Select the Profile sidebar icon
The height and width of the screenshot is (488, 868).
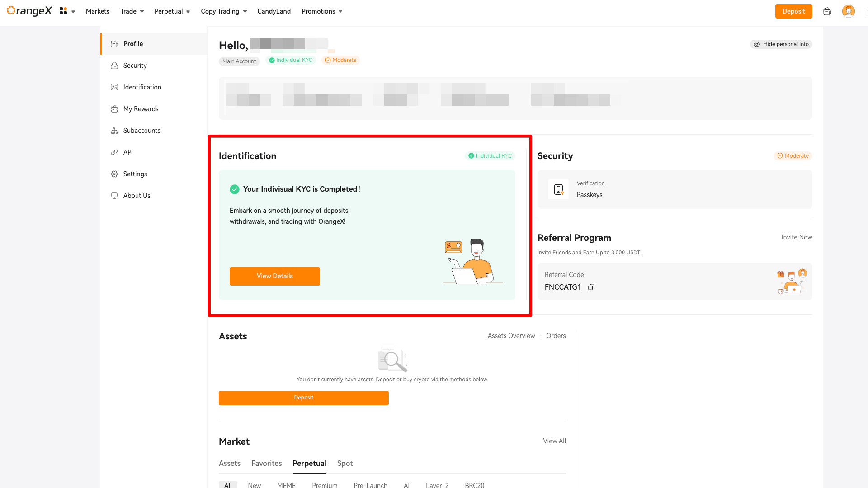(x=114, y=44)
